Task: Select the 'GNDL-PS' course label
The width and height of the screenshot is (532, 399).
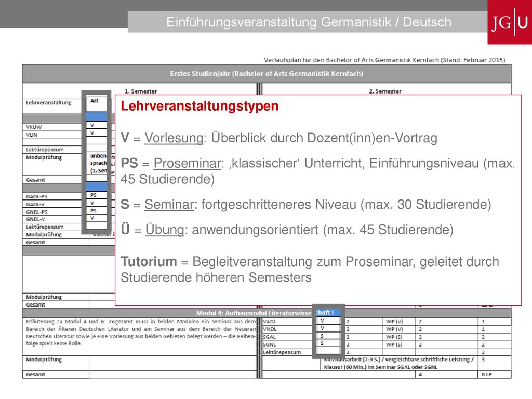Action: tap(37, 212)
